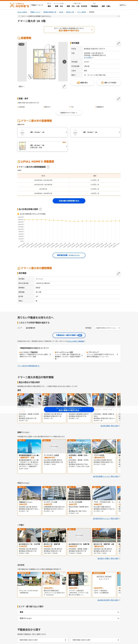
Task: Select 土地 in the top navigation
Action: coord(78,6)
